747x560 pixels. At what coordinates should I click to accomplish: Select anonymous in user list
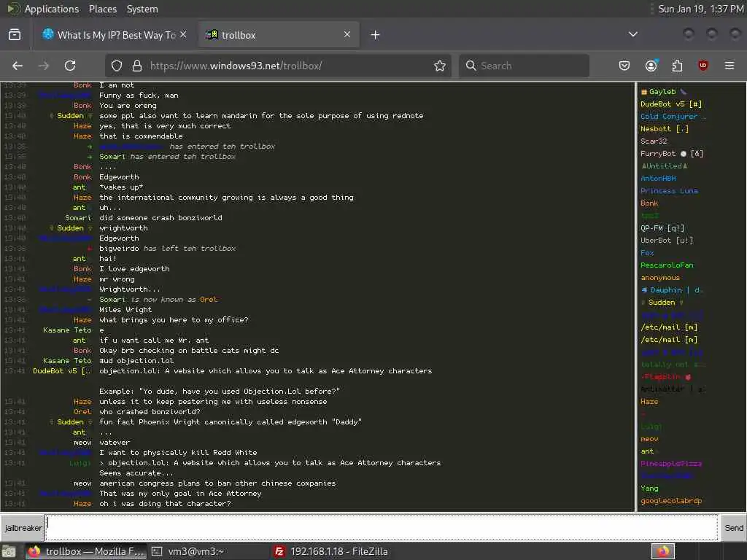[659, 277]
